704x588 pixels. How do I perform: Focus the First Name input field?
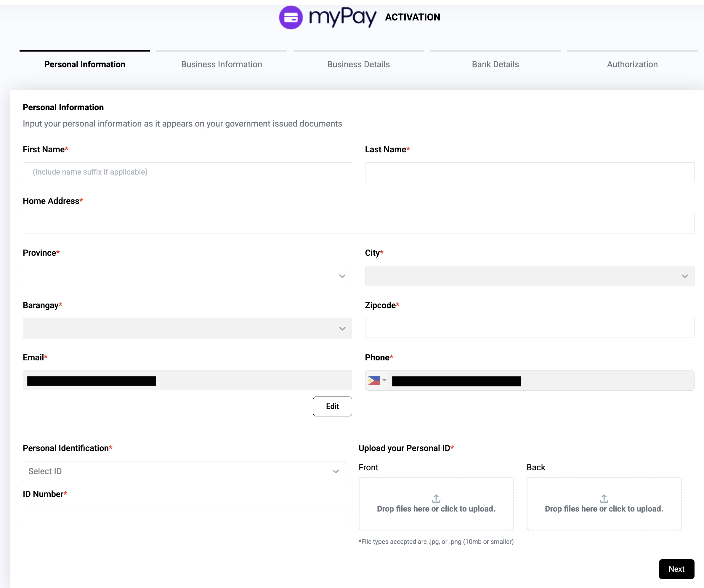pyautogui.click(x=187, y=172)
